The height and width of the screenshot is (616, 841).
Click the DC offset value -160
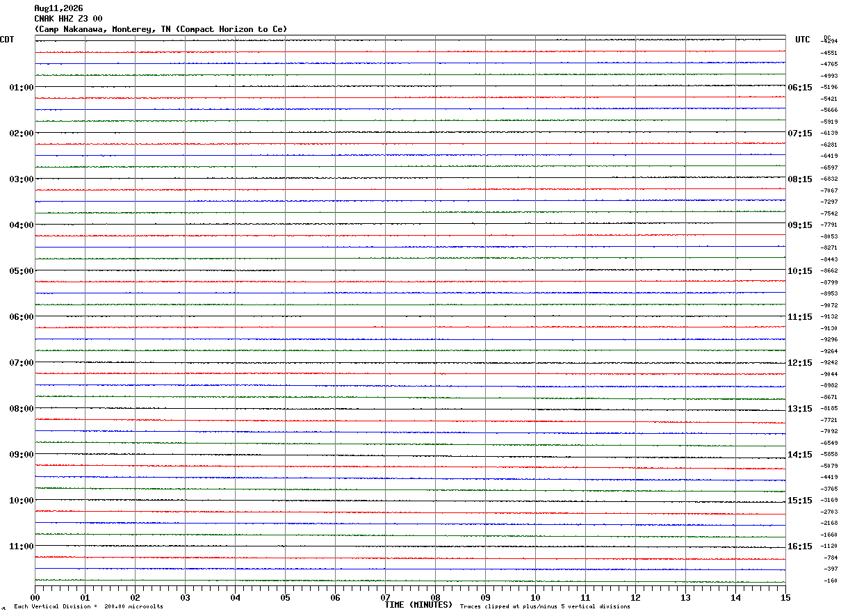coord(831,581)
